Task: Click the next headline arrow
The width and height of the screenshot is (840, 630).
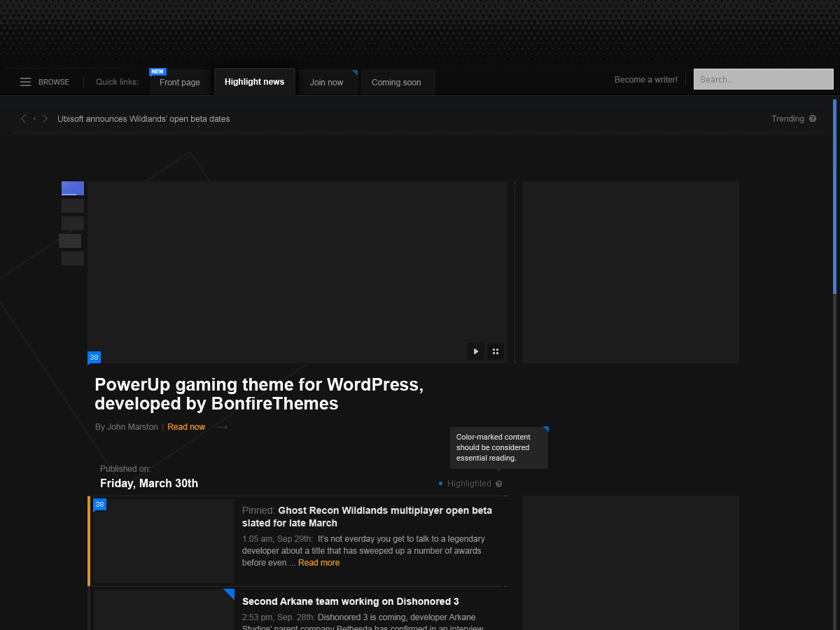Action: pyautogui.click(x=45, y=119)
